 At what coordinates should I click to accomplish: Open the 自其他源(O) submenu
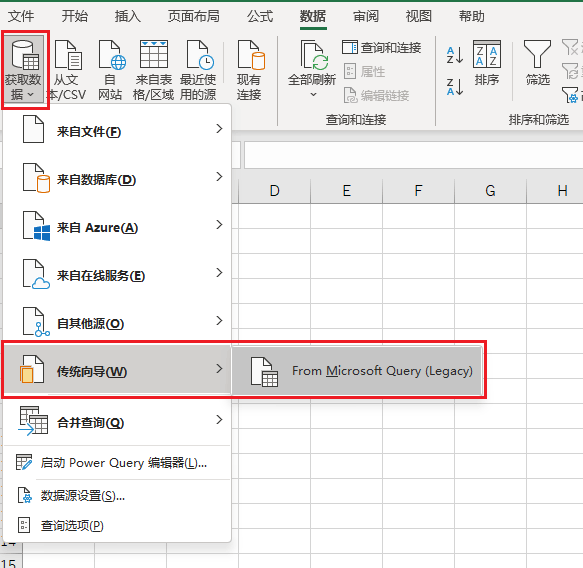coord(117,322)
